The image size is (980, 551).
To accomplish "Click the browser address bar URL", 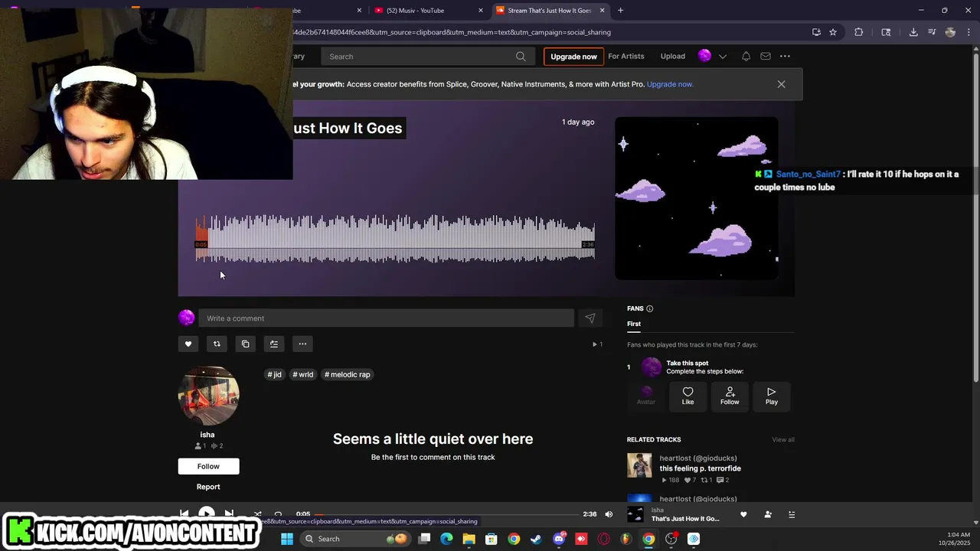I will pos(452,32).
